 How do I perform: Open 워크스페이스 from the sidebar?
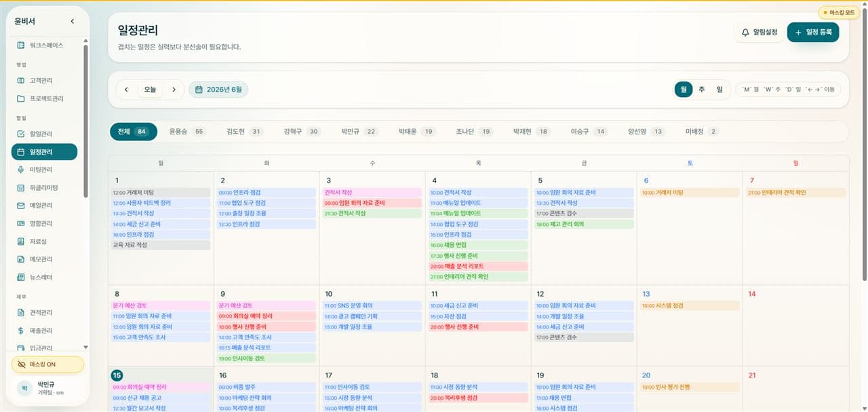45,45
